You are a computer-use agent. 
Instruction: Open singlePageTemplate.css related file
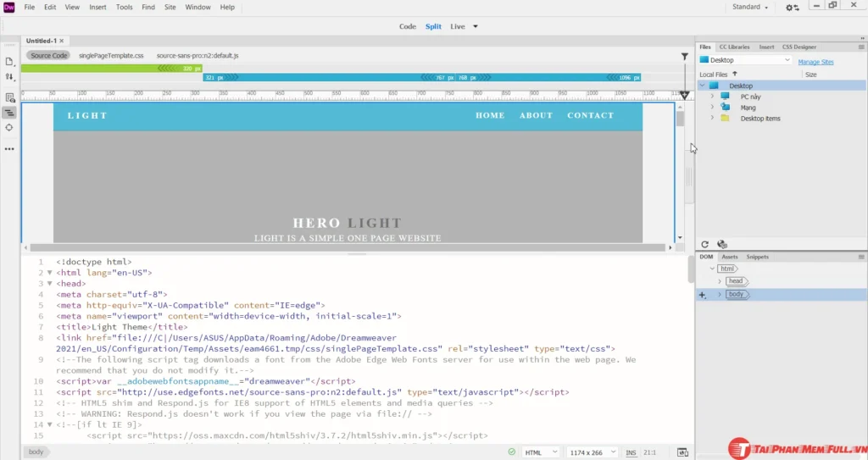tap(111, 55)
